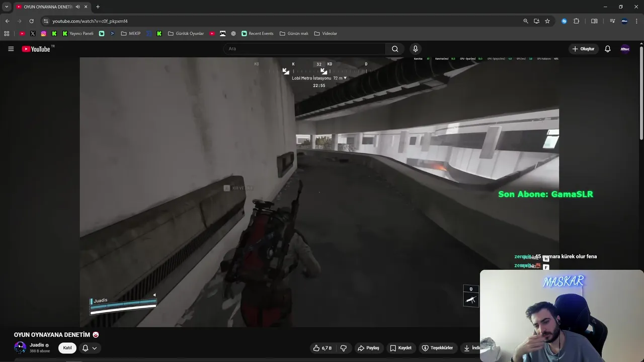Image resolution: width=644 pixels, height=362 pixels.
Task: Open the Juadis channel avatar
Action: [20, 348]
